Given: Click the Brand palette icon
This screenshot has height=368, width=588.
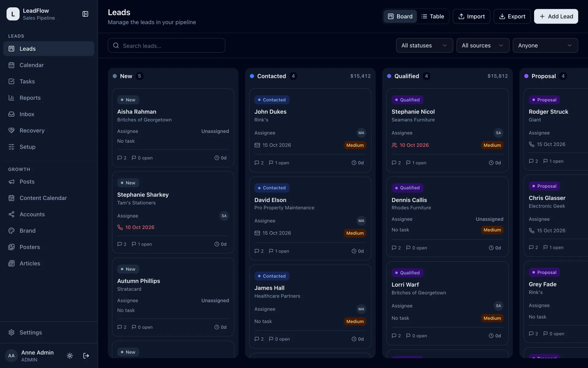Looking at the screenshot, I should point(12,231).
